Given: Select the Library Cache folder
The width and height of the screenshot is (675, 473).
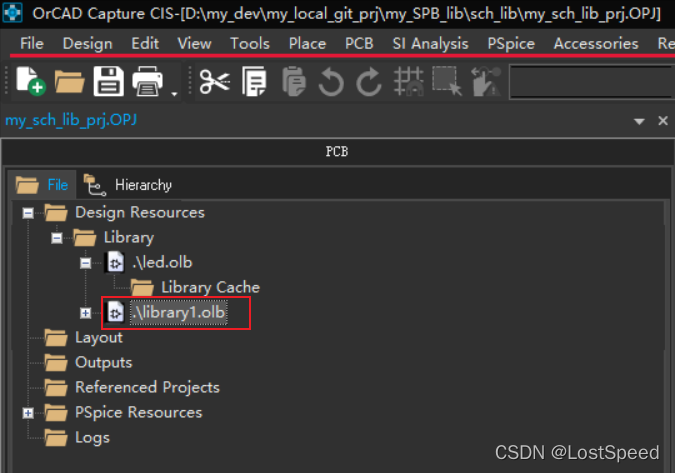Looking at the screenshot, I should point(210,287).
